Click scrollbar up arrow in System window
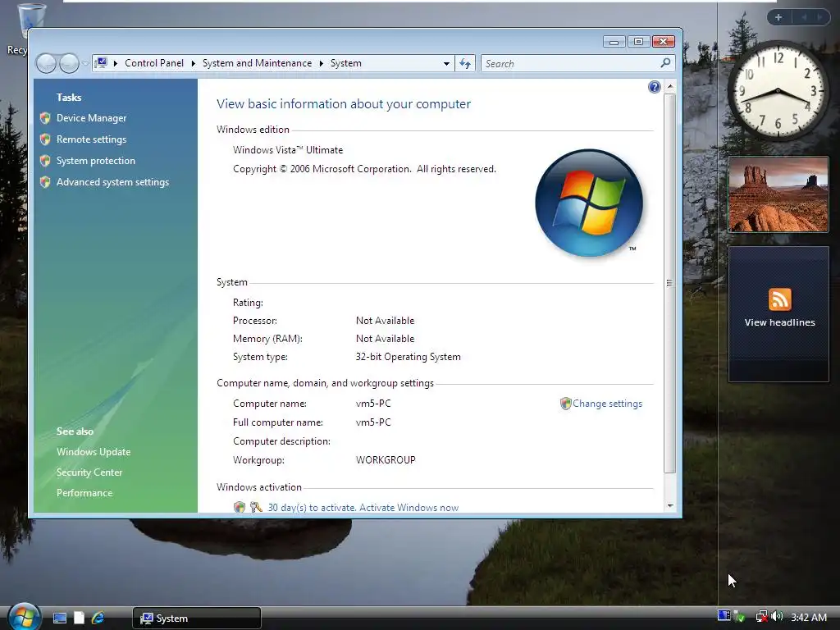Screen dimensions: 840x630 [669, 87]
